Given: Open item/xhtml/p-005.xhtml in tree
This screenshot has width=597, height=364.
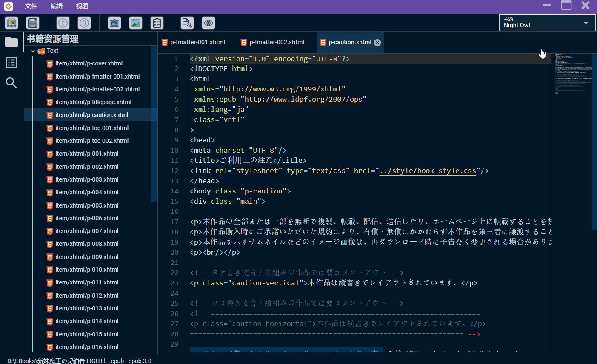Looking at the screenshot, I should click(x=87, y=205).
